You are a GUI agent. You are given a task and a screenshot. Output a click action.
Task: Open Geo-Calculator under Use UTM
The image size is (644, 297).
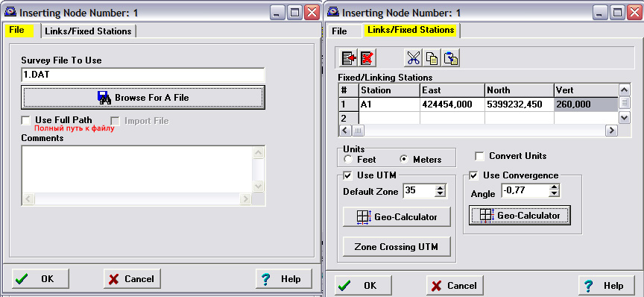click(x=397, y=217)
